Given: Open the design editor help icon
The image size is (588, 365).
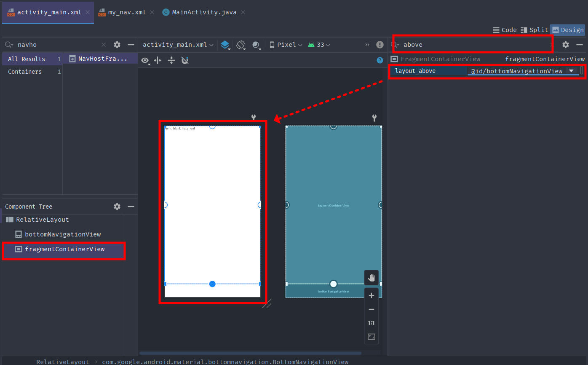Looking at the screenshot, I should [380, 60].
